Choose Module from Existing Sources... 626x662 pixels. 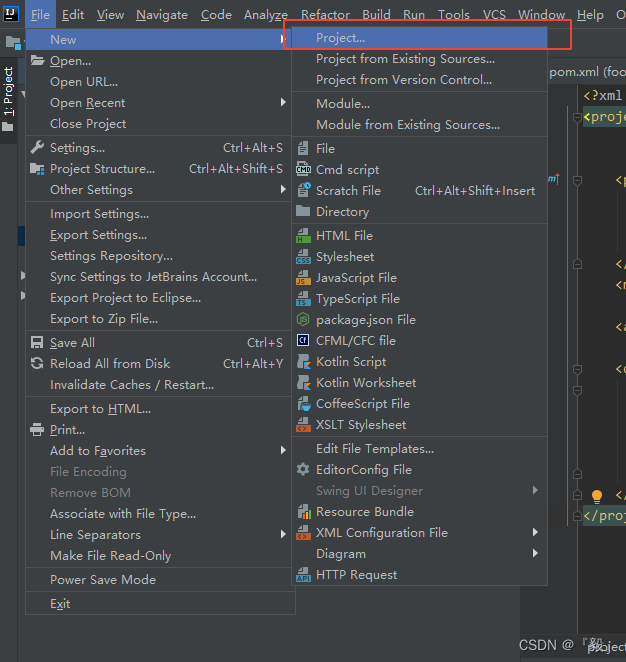pos(420,125)
